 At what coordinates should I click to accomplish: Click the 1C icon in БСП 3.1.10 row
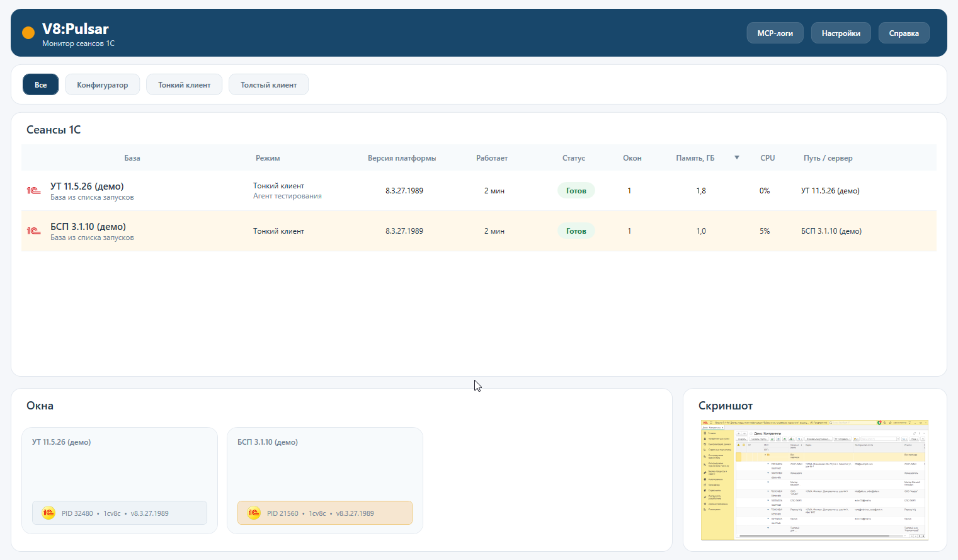[x=33, y=231]
